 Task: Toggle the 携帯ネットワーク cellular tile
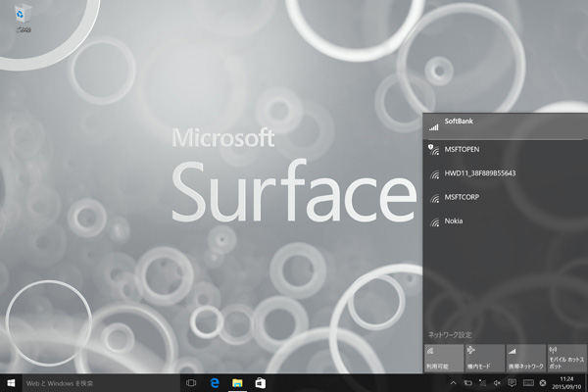coord(526,359)
